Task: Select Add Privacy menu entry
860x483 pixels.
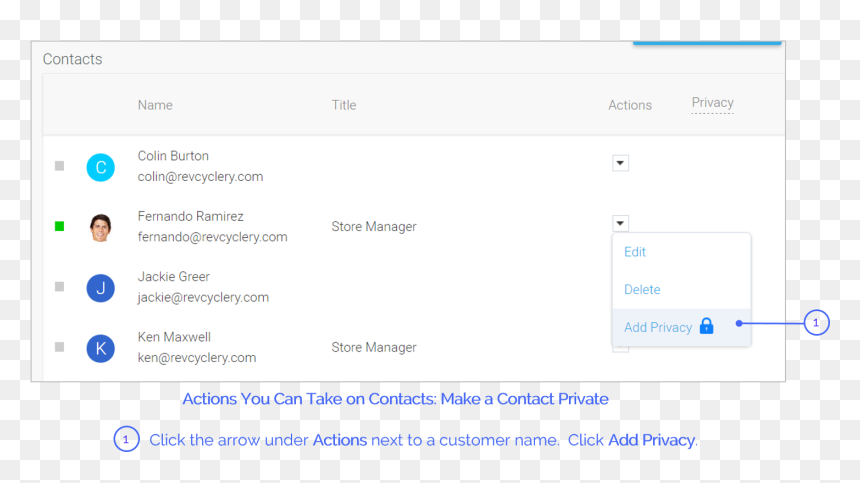Action: coord(681,327)
